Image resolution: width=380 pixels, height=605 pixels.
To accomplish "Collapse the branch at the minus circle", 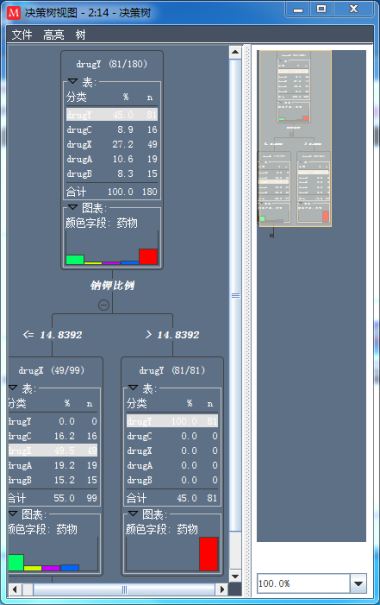I will 103,305.
